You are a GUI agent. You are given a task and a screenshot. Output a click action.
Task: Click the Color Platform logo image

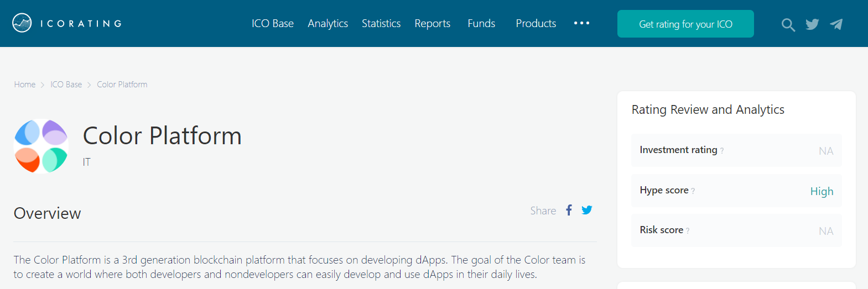(x=41, y=146)
